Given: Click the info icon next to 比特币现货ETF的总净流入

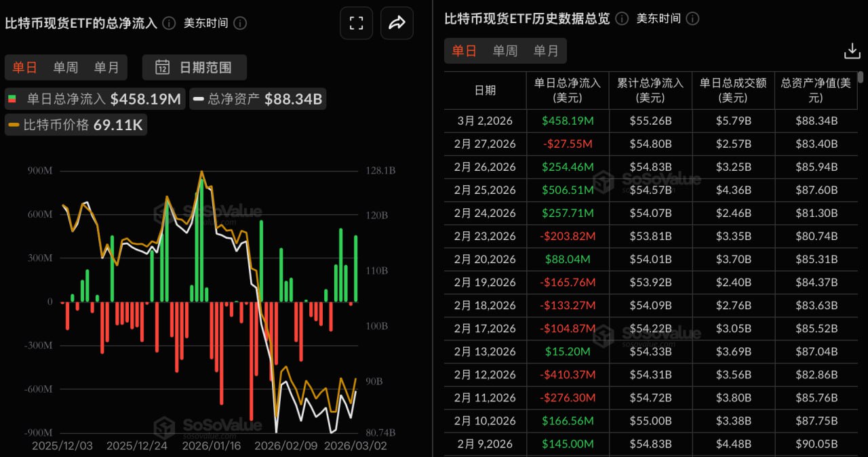Looking at the screenshot, I should (168, 22).
